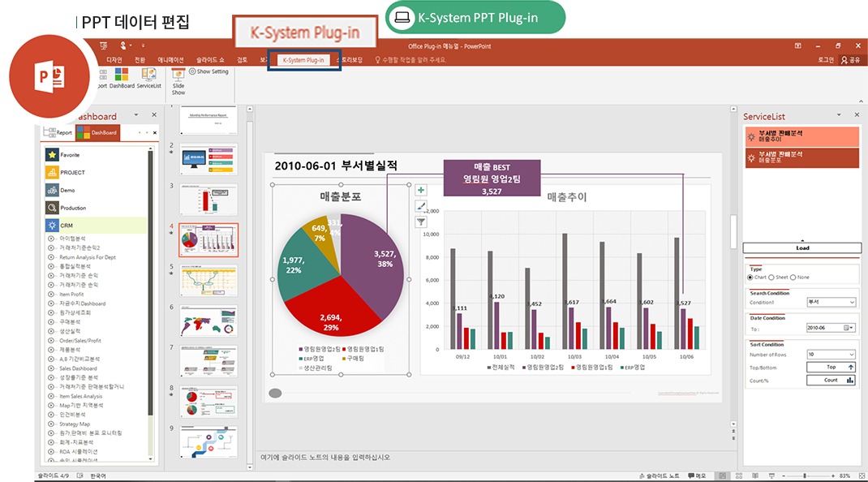Open the 슬라이드 쇼 ribbon tab
Viewport: 868px width, 482px height.
[210, 60]
